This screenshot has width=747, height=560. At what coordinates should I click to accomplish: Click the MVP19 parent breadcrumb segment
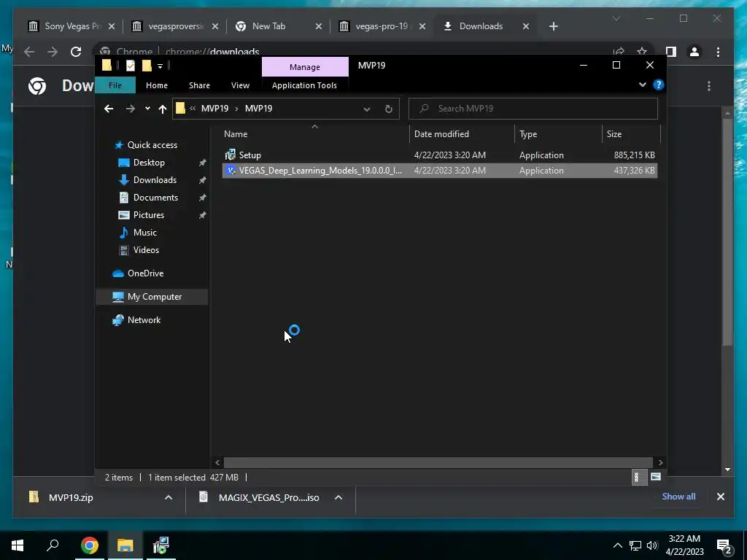point(215,109)
